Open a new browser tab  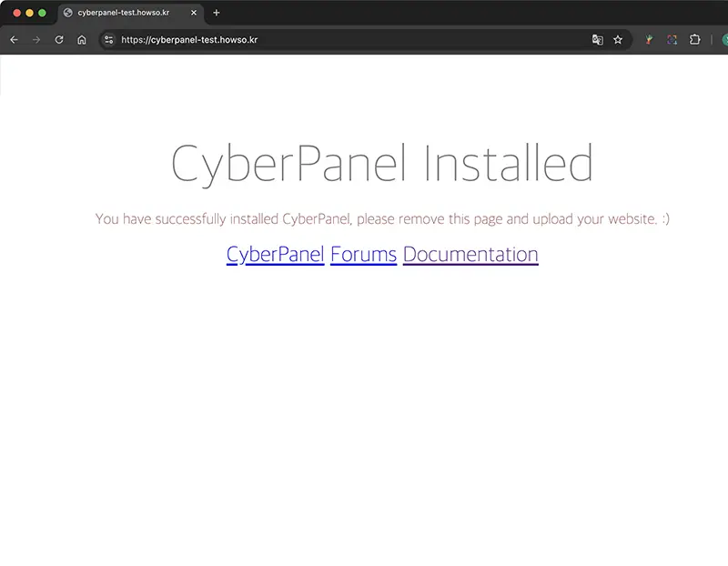click(217, 13)
